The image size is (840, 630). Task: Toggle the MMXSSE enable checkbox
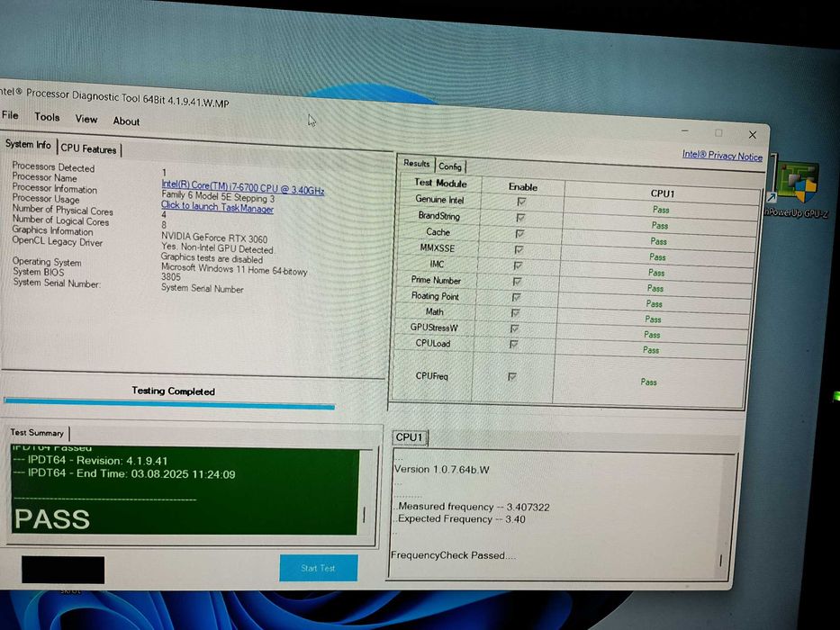[519, 249]
